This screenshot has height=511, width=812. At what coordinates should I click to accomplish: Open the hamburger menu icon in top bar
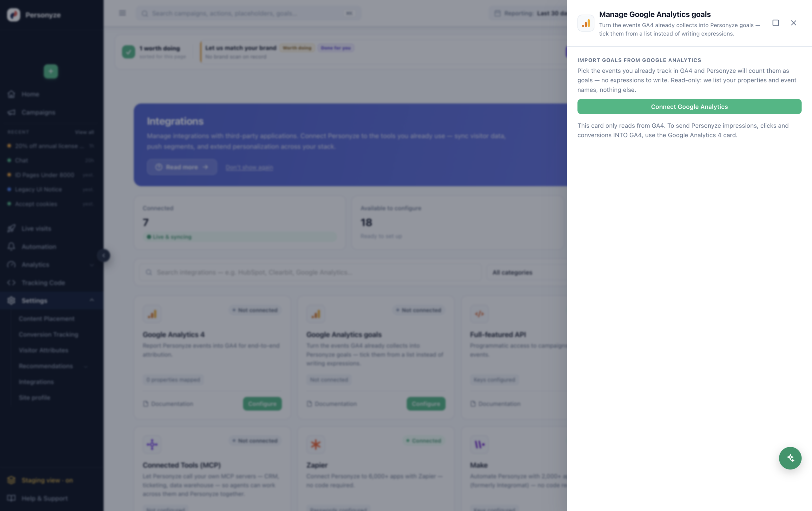click(x=122, y=13)
